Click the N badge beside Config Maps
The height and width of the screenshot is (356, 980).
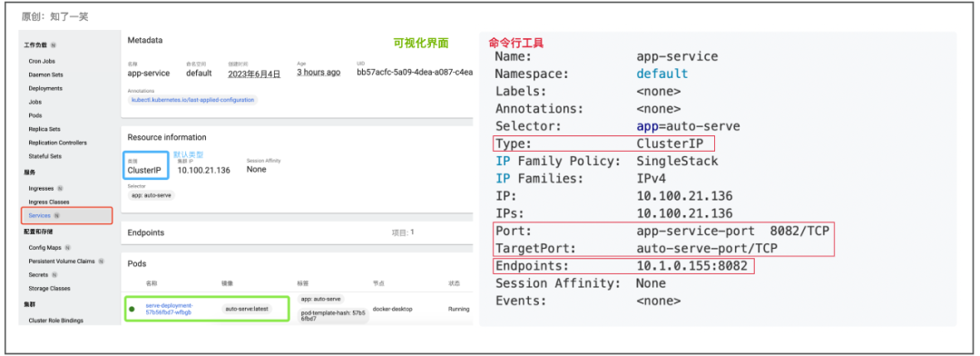(x=67, y=248)
